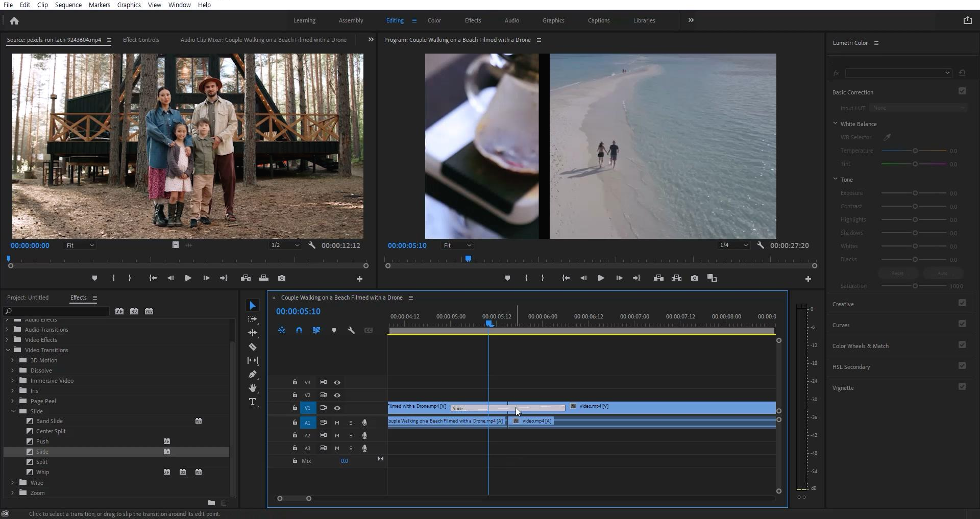Play the Program monitor sequence
980x519 pixels.
click(x=601, y=278)
